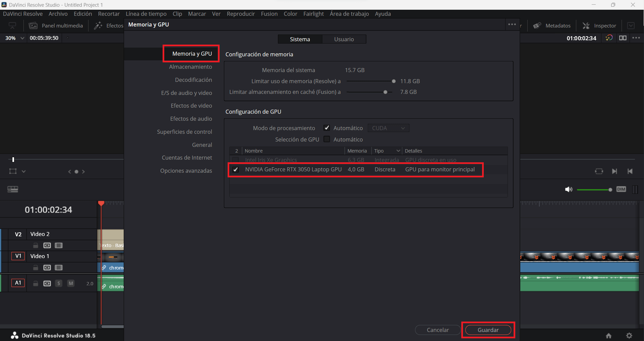644x341 pixels.
Task: Open Decodificación settings section
Action: pyautogui.click(x=193, y=80)
